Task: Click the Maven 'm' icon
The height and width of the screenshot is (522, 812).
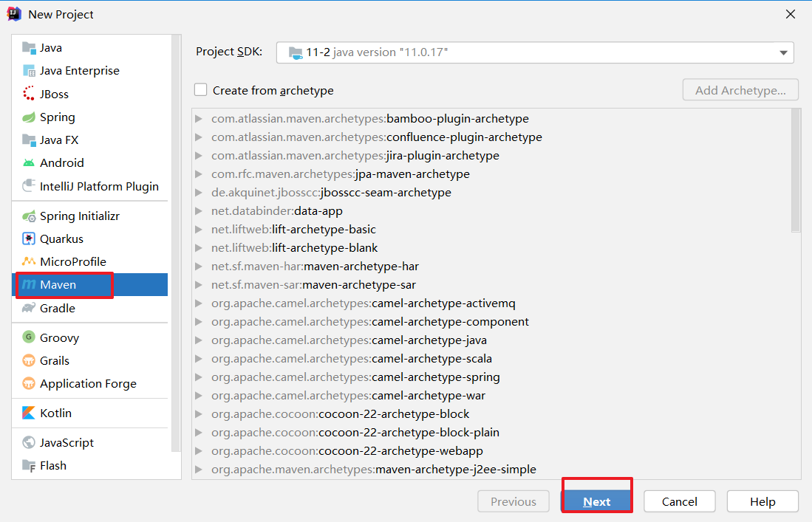Action: (29, 284)
